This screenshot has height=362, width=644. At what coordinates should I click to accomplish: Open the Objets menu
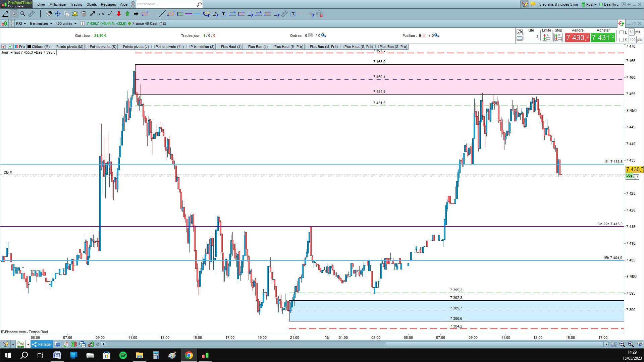(x=92, y=4)
